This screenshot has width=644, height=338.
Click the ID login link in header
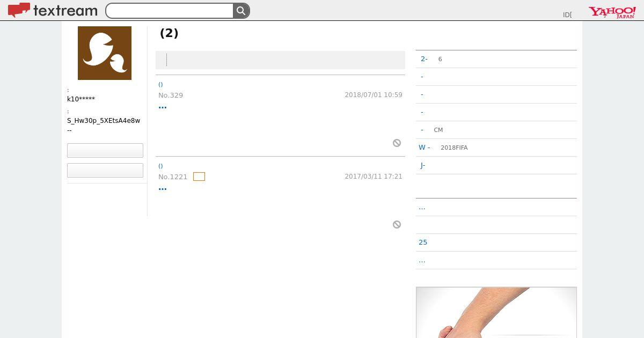(x=567, y=14)
